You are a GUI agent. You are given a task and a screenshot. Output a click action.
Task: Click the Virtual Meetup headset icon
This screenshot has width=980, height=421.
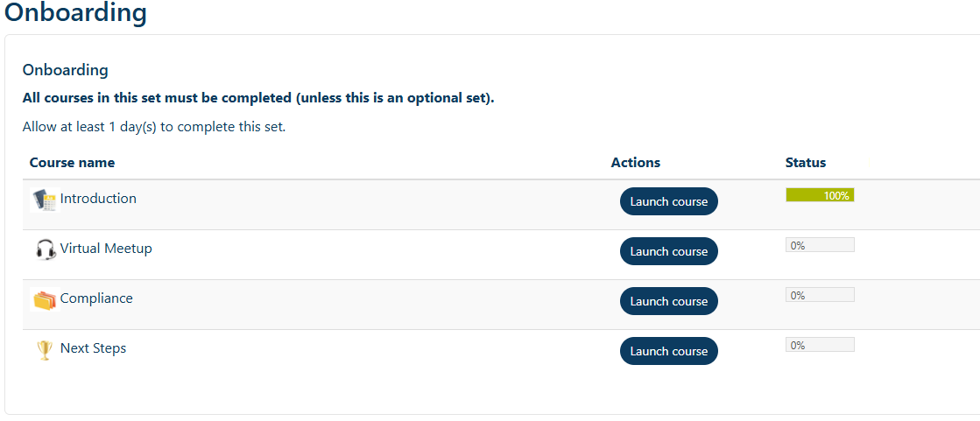pos(45,249)
